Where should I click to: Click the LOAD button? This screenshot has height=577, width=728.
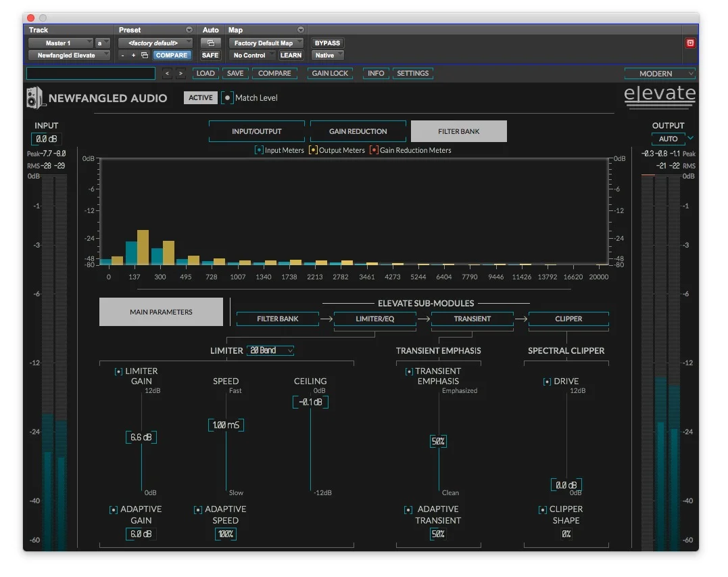(x=205, y=74)
